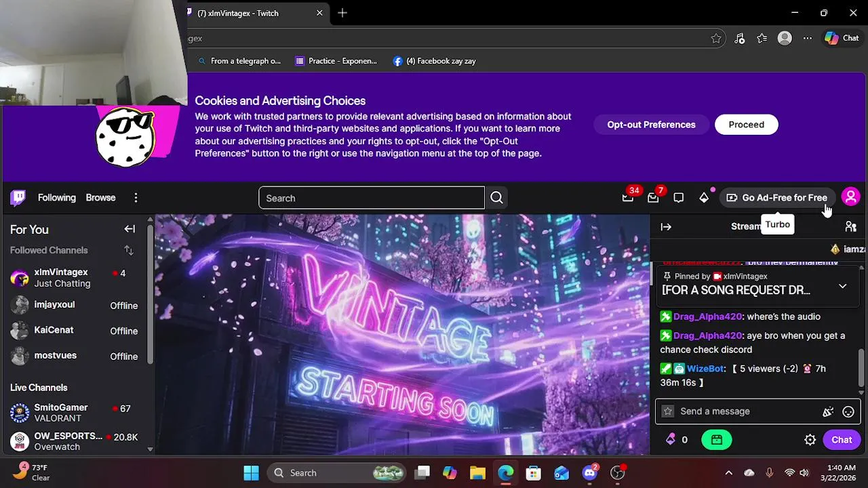Open the 'From a telegraph o...' bookmark
The height and width of the screenshot is (488, 868).
[x=239, y=61]
